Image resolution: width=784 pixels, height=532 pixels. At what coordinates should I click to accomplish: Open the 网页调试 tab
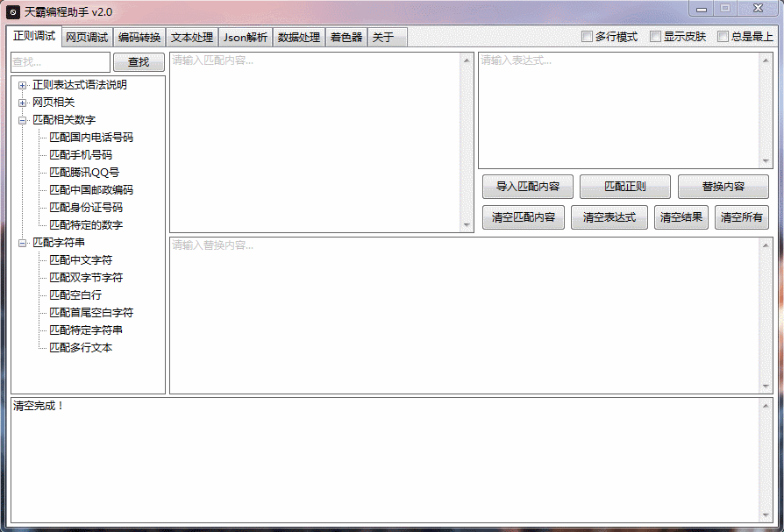87,38
